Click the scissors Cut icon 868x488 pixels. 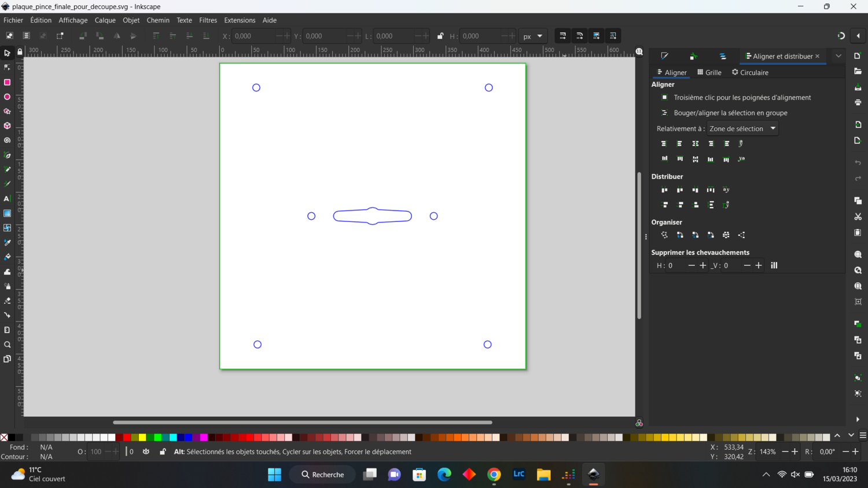858,217
